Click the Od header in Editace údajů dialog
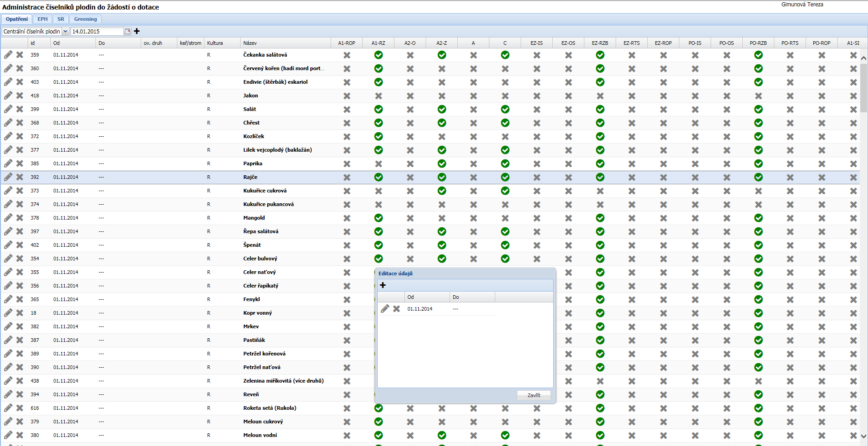This screenshot has width=868, height=446. pos(427,297)
